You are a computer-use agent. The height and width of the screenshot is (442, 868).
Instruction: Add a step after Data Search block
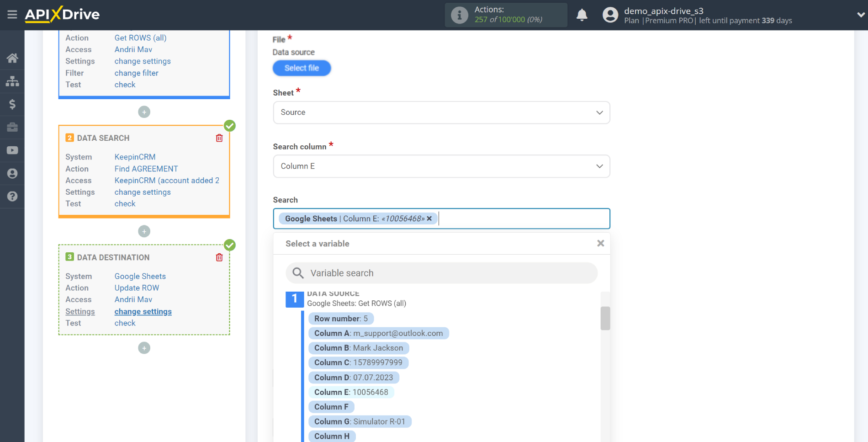click(x=144, y=231)
